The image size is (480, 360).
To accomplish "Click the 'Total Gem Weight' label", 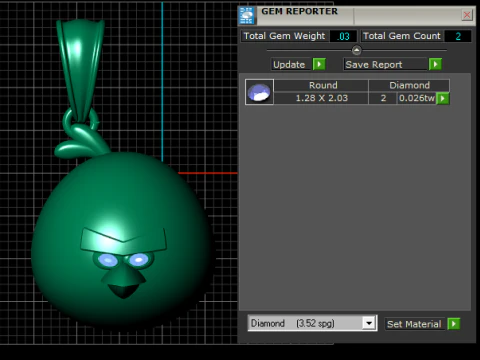I will 284,36.
